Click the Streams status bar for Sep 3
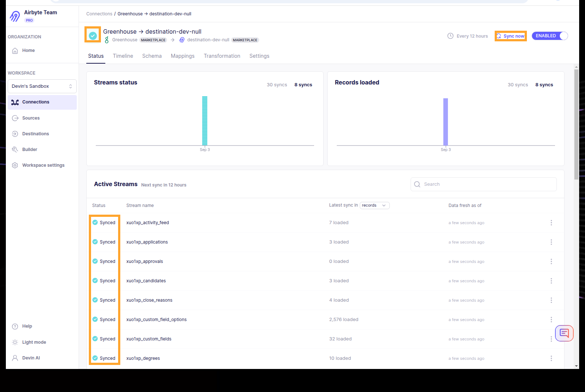Image resolution: width=585 pixels, height=392 pixels. [x=205, y=121]
